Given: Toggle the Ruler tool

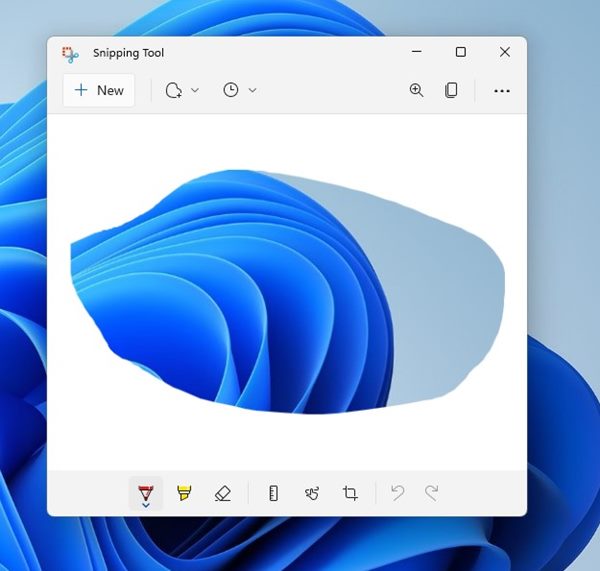Looking at the screenshot, I should [273, 493].
